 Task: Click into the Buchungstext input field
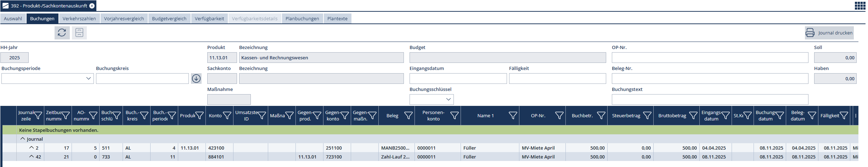[710, 99]
